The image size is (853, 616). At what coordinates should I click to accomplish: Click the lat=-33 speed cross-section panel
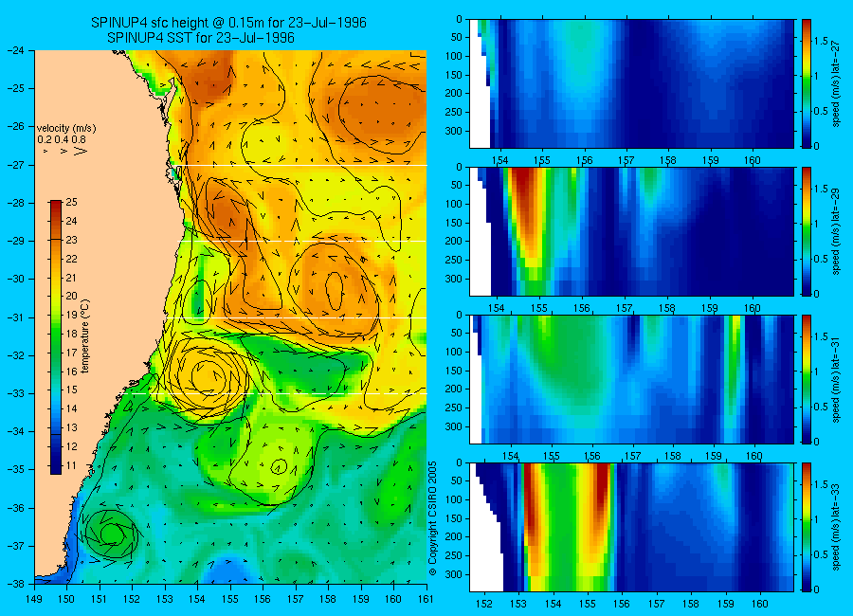(x=631, y=527)
